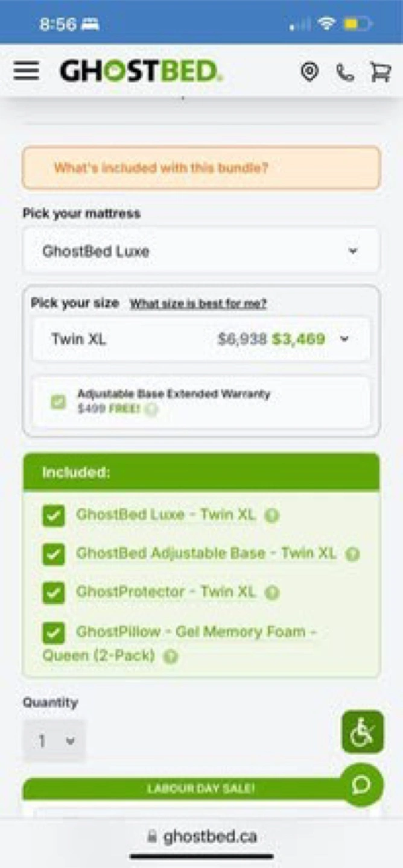Viewport: 403px width, 868px height.
Task: Uncheck the GhostPillow Gel Memory Foam item
Action: click(x=54, y=633)
